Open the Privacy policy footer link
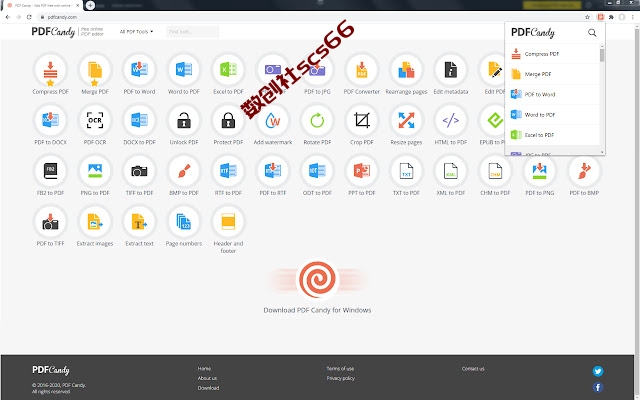 tap(340, 378)
